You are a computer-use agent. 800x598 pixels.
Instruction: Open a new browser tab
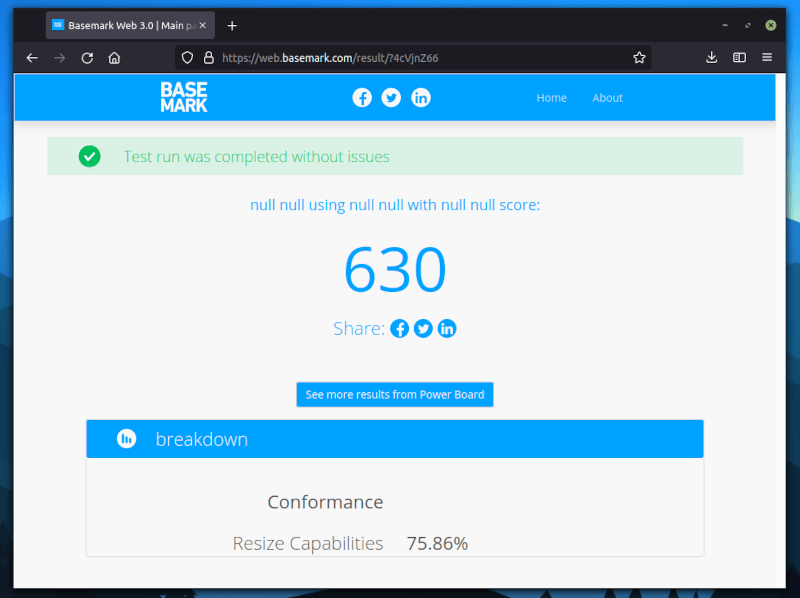pos(232,24)
